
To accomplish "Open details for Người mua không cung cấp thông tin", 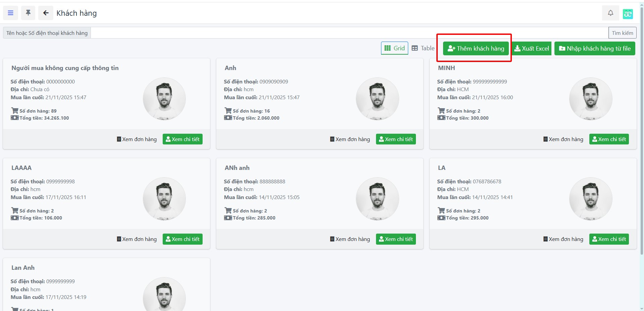I will [x=182, y=139].
